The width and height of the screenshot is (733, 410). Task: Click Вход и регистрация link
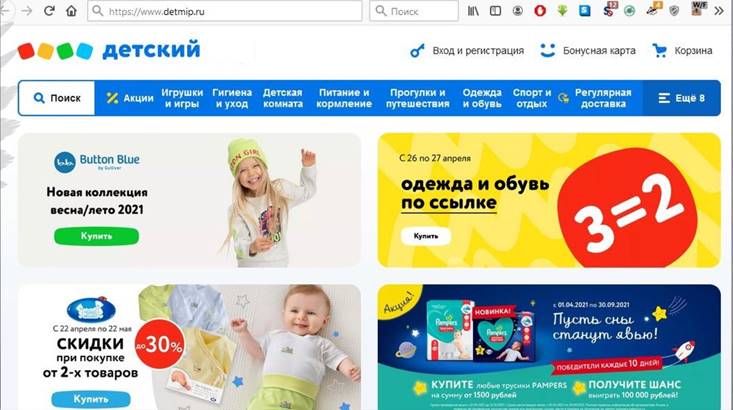coord(467,50)
